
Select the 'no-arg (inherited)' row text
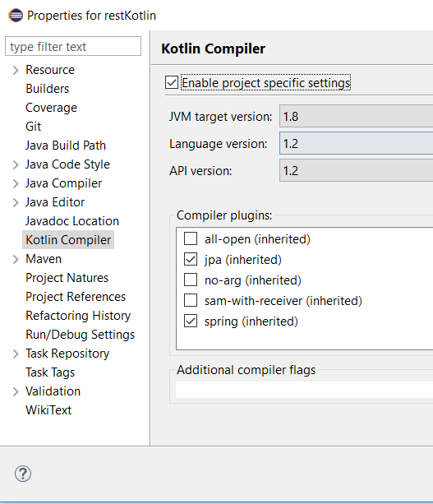253,280
